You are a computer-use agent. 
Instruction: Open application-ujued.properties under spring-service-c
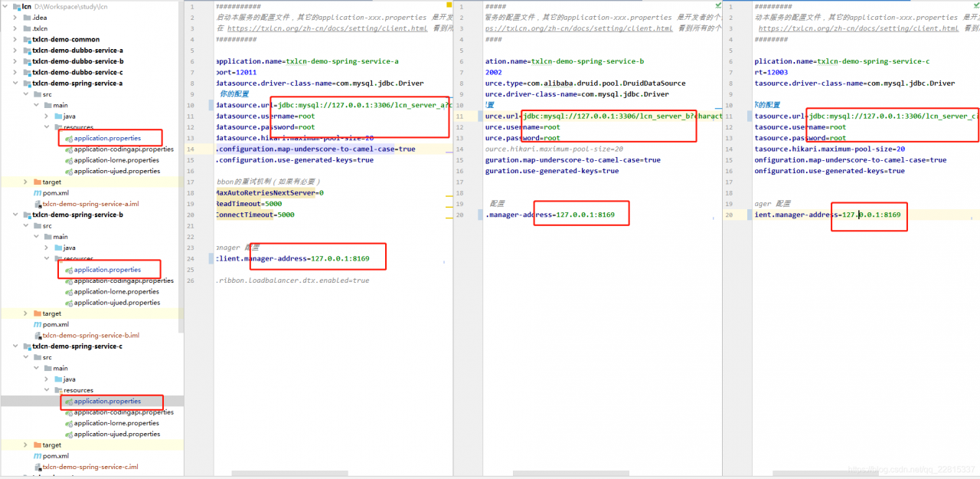117,434
